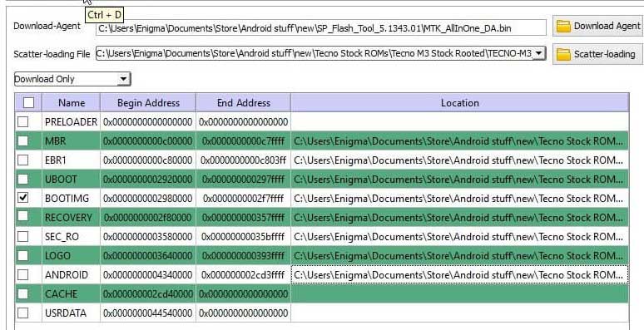Click the PRELOADER name cell
The width and height of the screenshot is (644, 330).
tap(71, 122)
